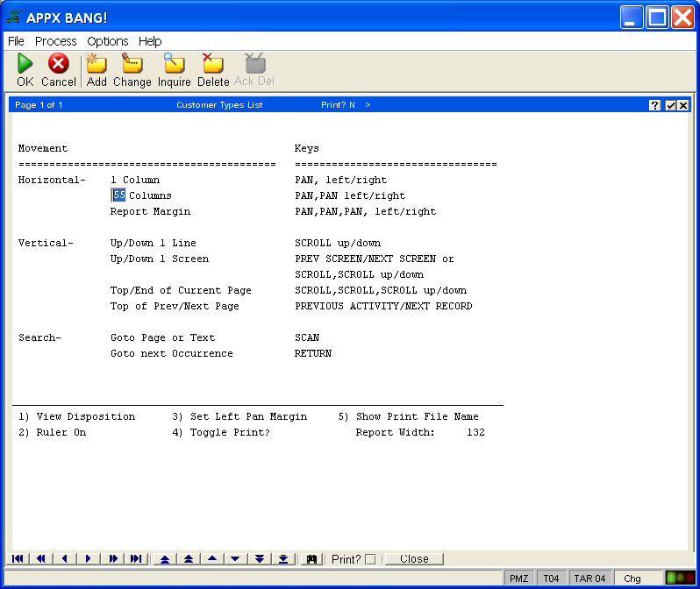Select option 4) Toggle Print?

tap(221, 432)
